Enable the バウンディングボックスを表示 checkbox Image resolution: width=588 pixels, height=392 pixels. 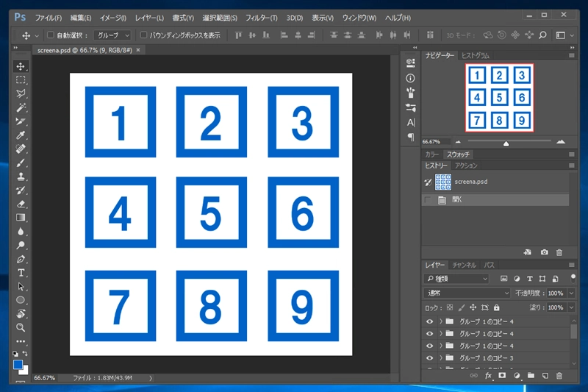pos(143,35)
